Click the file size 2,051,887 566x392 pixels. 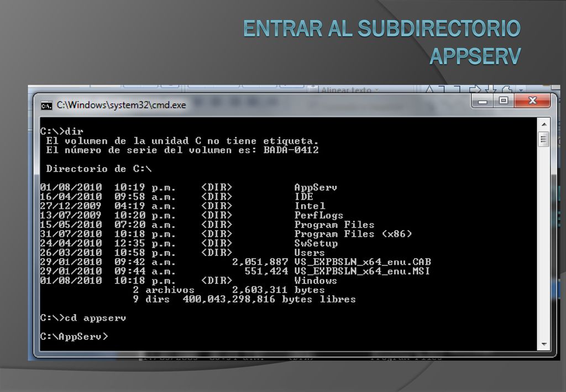[x=260, y=262]
